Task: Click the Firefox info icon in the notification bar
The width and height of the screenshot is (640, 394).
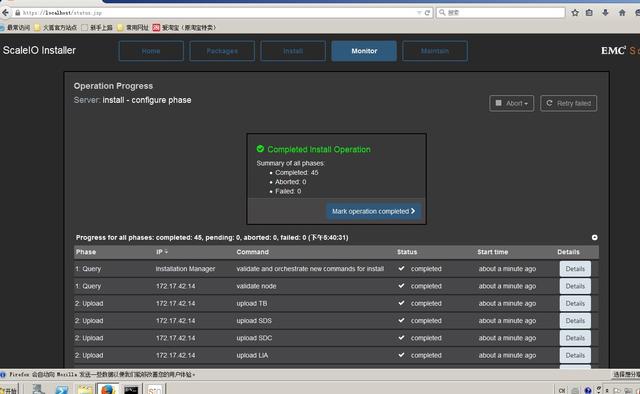Action: pos(3,374)
